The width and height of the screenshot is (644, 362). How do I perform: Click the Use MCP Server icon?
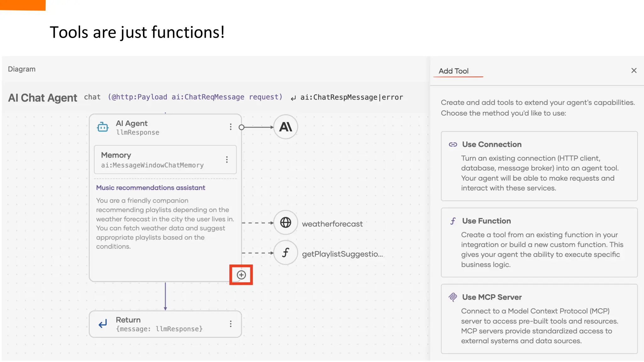[x=453, y=297]
